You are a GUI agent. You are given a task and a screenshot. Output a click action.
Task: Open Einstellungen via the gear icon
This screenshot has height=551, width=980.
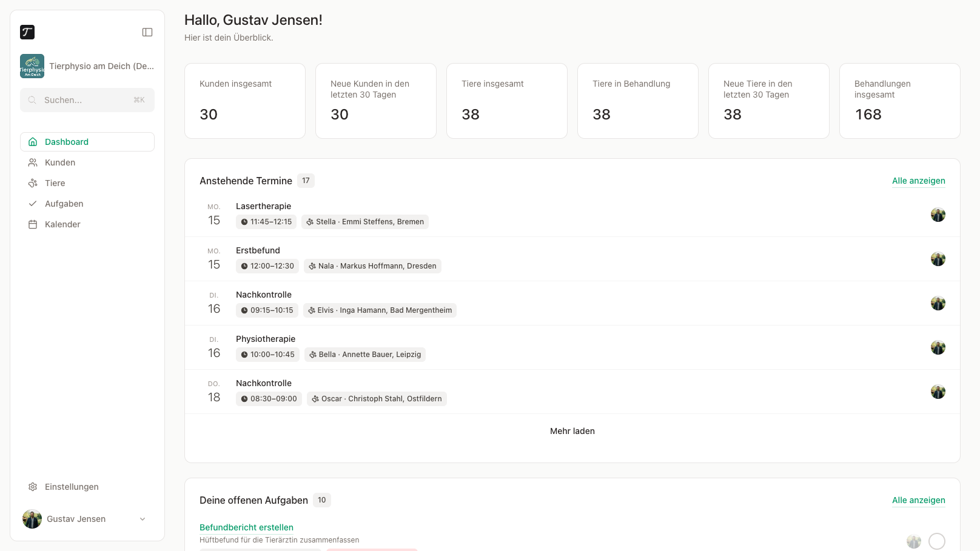click(33, 487)
